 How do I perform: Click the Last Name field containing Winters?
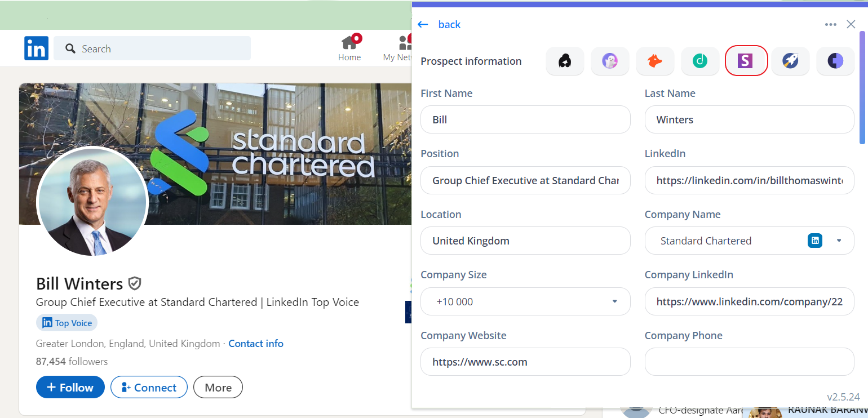click(x=750, y=119)
